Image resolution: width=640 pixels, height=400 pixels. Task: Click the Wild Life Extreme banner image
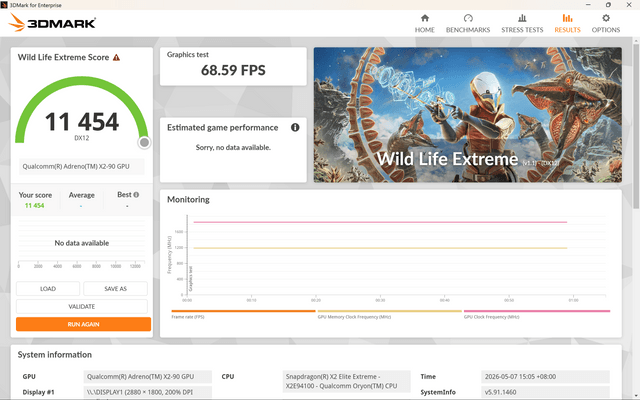point(468,115)
